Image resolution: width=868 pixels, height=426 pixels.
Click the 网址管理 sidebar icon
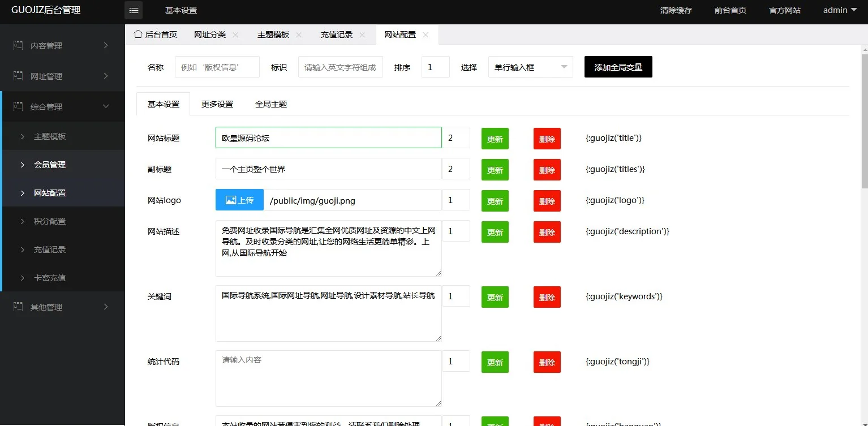tap(18, 76)
